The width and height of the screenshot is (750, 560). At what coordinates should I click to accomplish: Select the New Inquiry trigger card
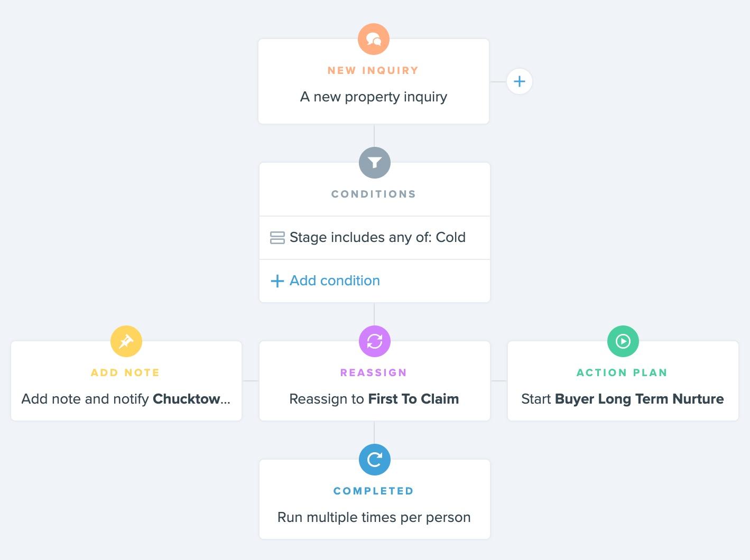[374, 81]
